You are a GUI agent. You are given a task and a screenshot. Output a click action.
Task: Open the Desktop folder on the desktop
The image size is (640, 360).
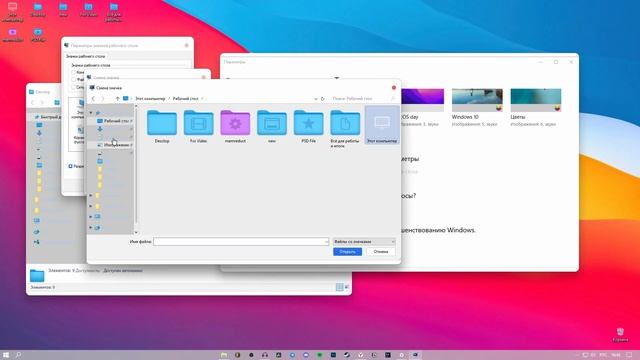pos(38,10)
